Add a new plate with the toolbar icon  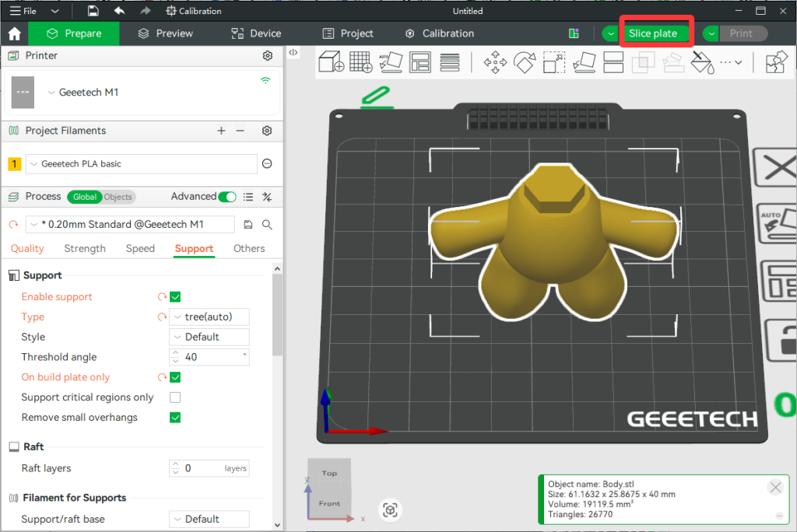tap(360, 61)
